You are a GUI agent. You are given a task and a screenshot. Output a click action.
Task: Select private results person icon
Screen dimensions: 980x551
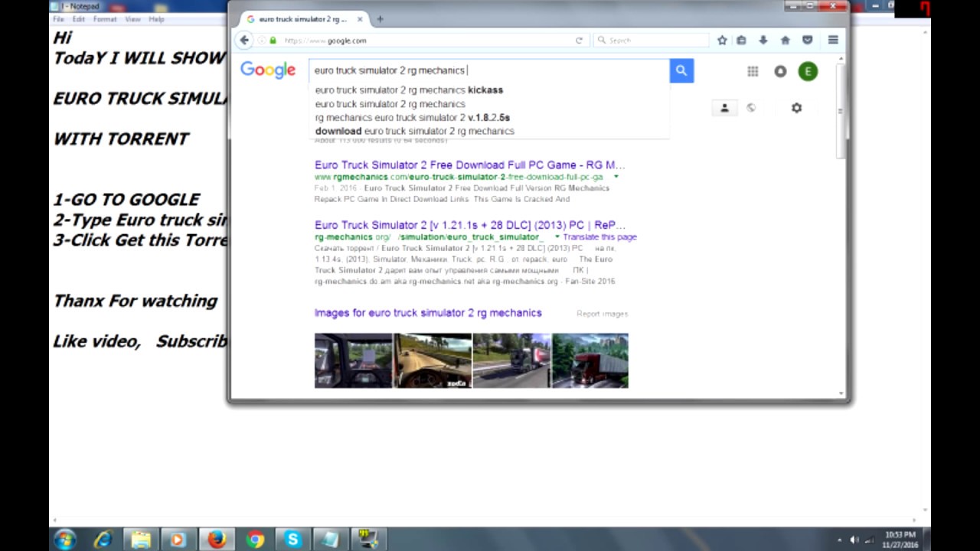point(724,108)
